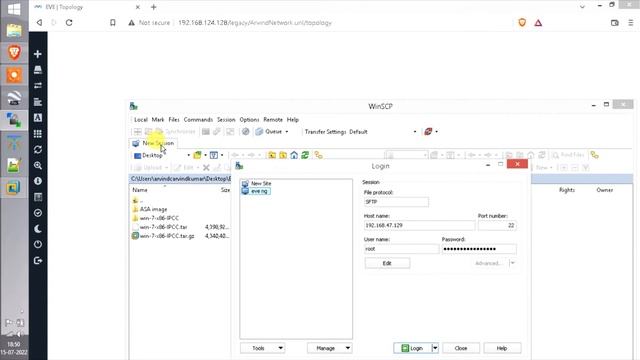Click Parent directory folder icon
Viewport: 640px width, 360px height.
click(x=272, y=155)
